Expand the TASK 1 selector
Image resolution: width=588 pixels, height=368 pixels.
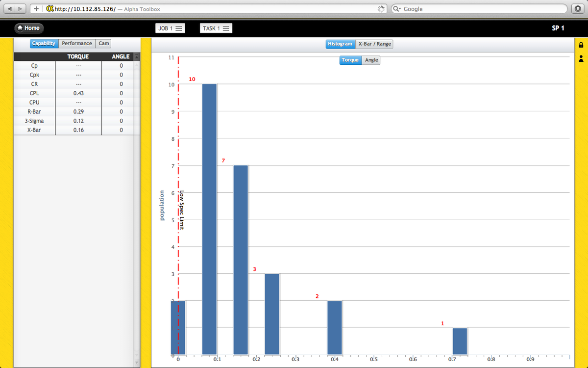tap(216, 28)
